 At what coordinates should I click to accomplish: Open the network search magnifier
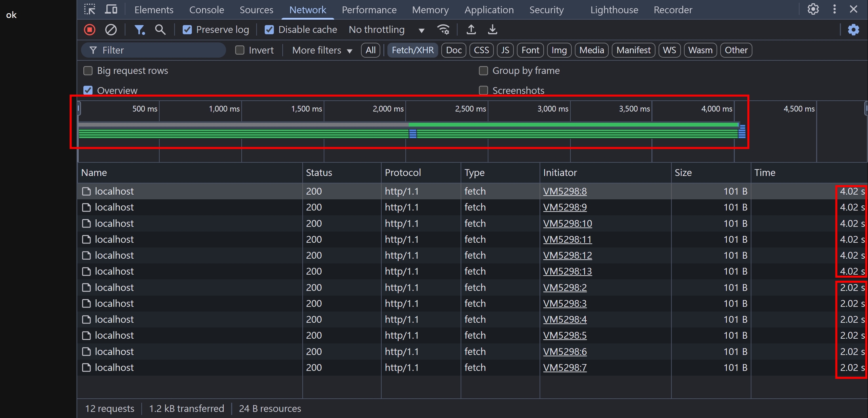pos(160,30)
